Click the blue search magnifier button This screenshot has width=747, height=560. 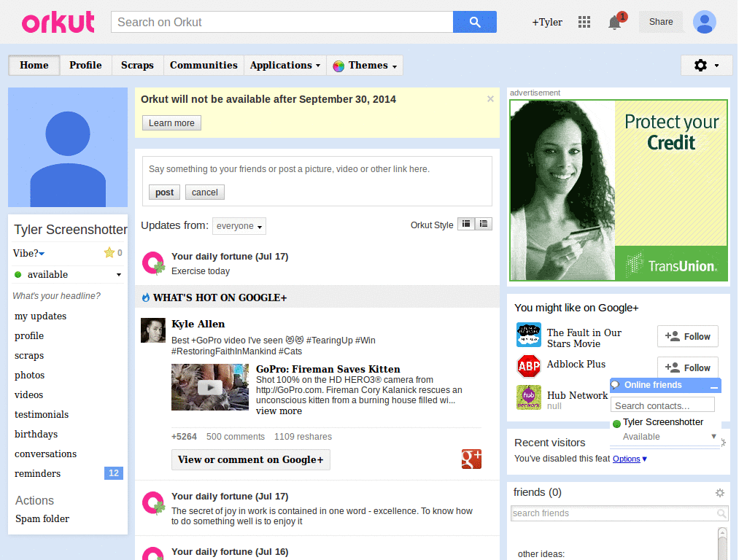tap(474, 22)
